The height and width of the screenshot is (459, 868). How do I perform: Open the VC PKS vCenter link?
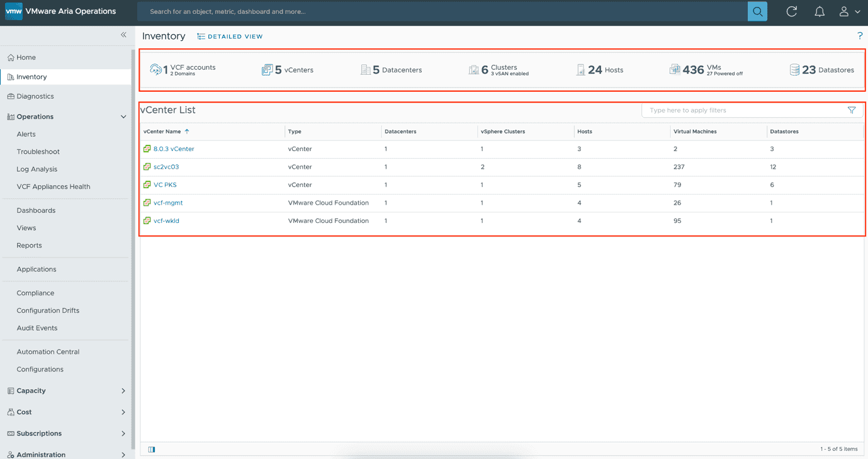166,184
